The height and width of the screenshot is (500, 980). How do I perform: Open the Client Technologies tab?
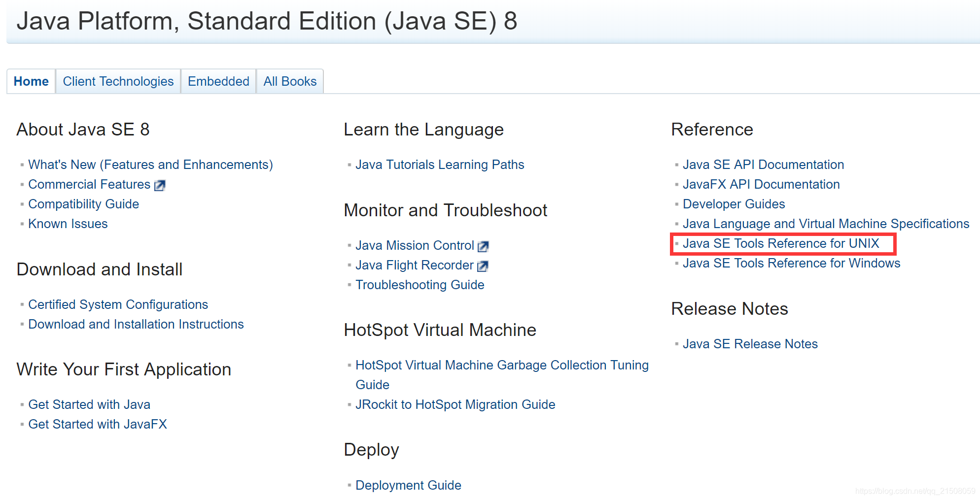[118, 81]
